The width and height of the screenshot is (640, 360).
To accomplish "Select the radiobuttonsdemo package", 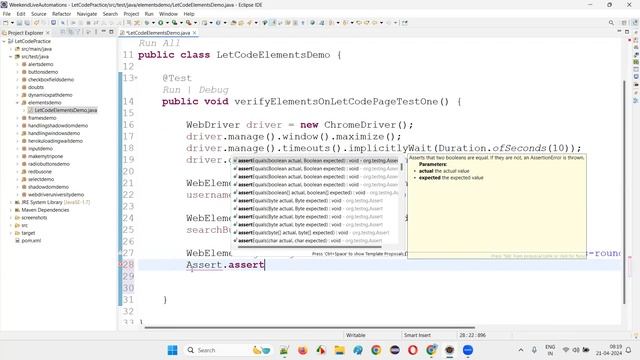I will pyautogui.click(x=49, y=164).
